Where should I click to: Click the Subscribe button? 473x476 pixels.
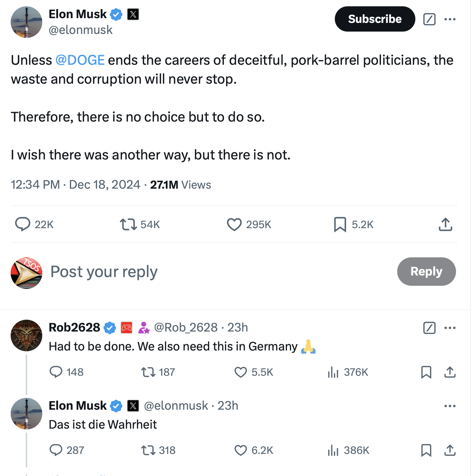pos(375,19)
